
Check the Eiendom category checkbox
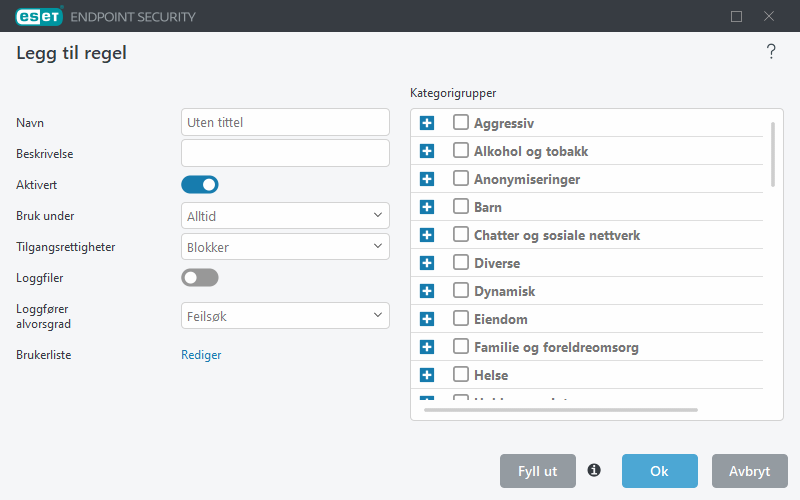coord(461,318)
